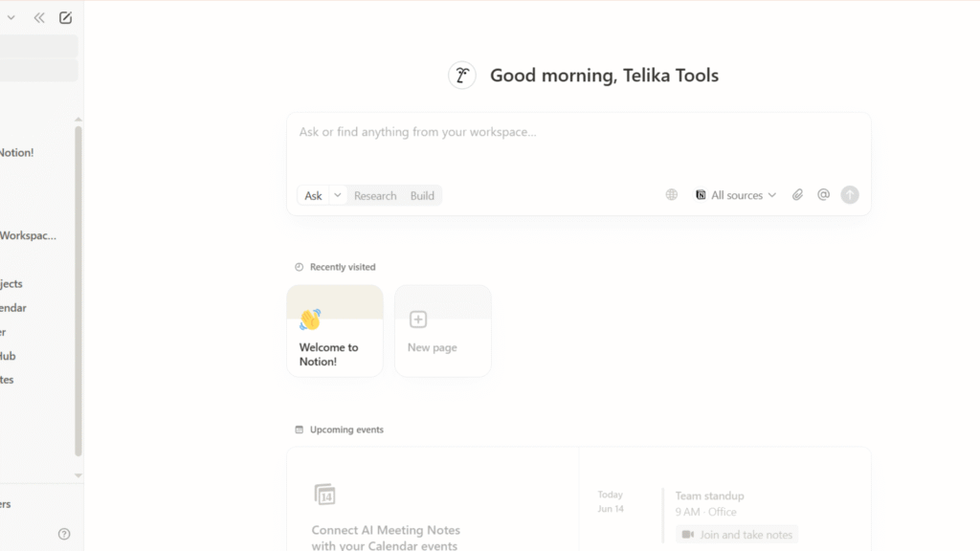The width and height of the screenshot is (980, 551).
Task: Click the "Good morning, Telika Tools" greeting
Action: [604, 76]
